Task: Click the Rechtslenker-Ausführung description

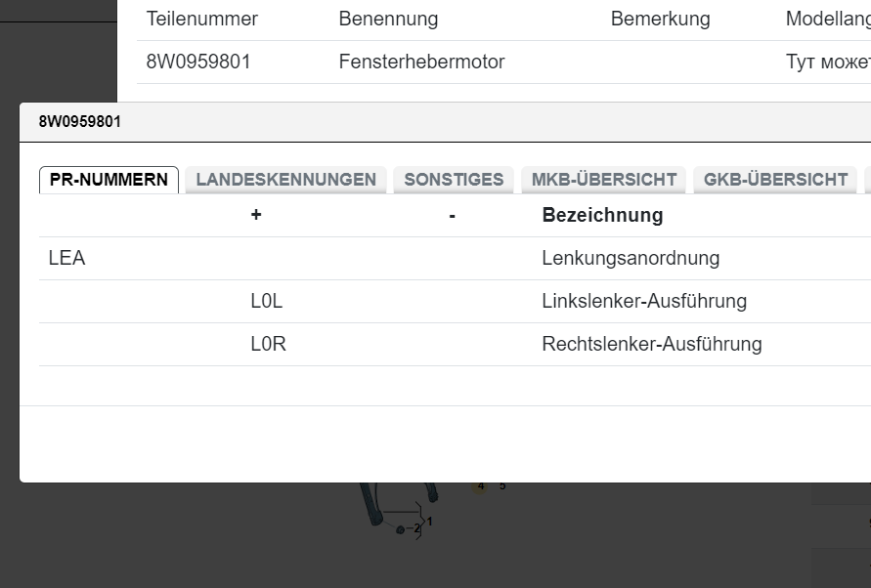Action: (x=651, y=345)
